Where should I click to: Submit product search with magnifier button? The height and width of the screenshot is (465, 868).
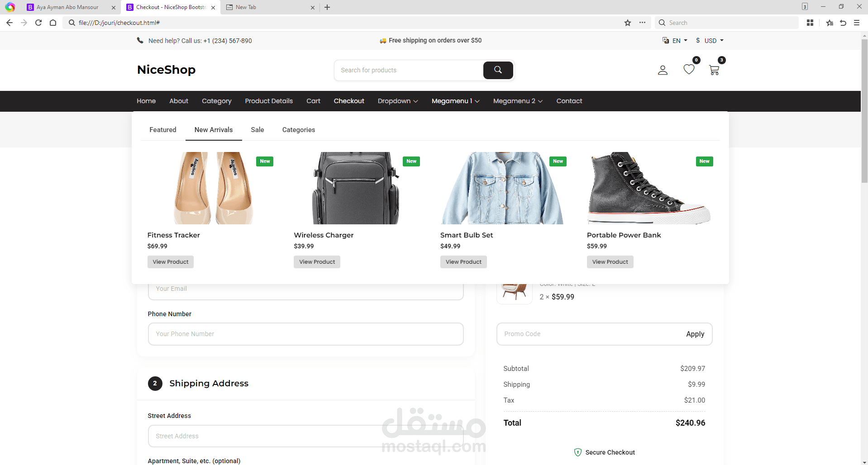498,70
